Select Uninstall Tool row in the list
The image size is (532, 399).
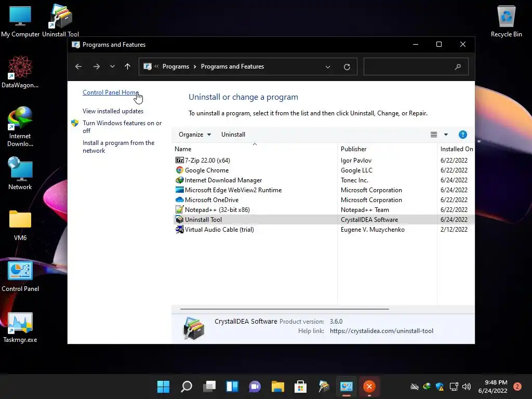324,220
